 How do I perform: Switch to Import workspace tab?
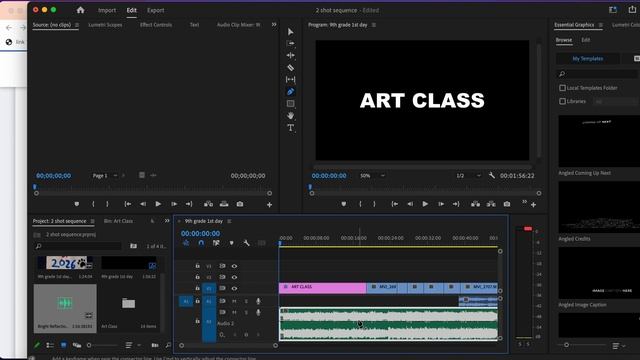(107, 10)
